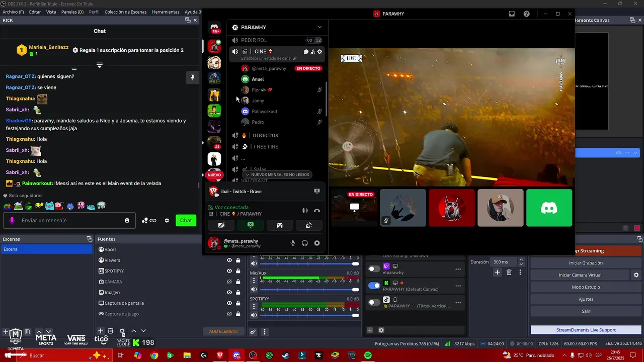
Task: Open Mic/Aux channel options menu
Action: tap(254, 281)
